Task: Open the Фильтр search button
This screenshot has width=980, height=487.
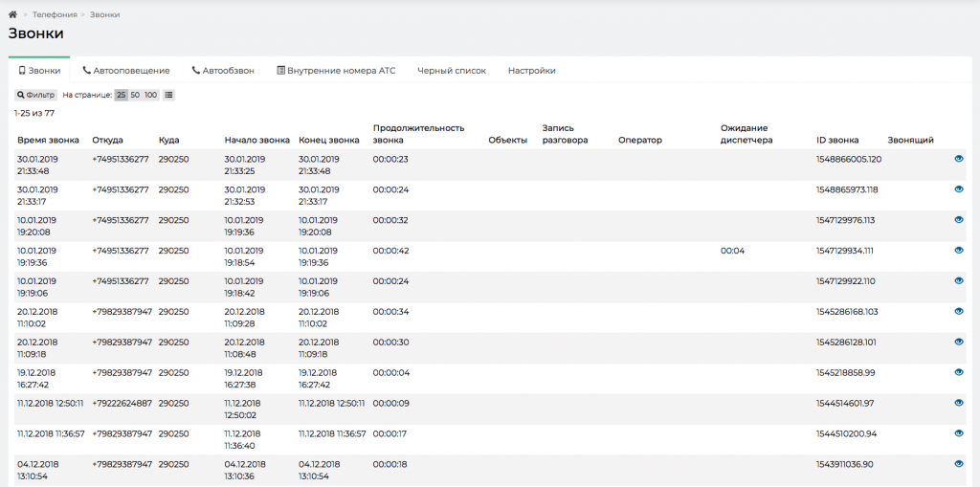Action: 35,95
